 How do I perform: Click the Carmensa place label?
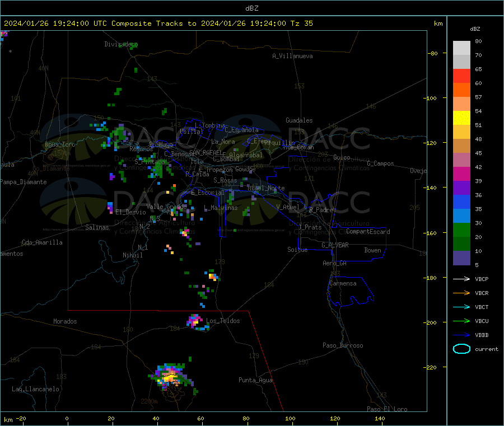(343, 283)
